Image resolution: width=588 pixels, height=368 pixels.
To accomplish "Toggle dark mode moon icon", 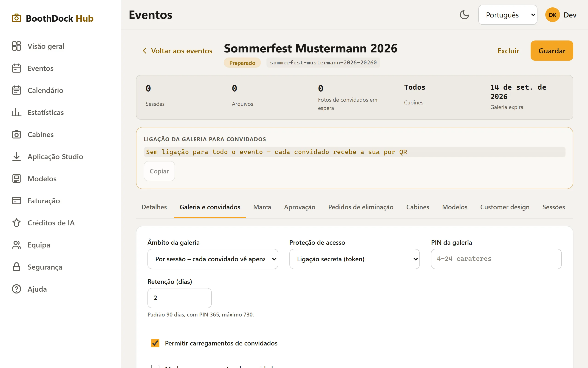I will pos(464,15).
